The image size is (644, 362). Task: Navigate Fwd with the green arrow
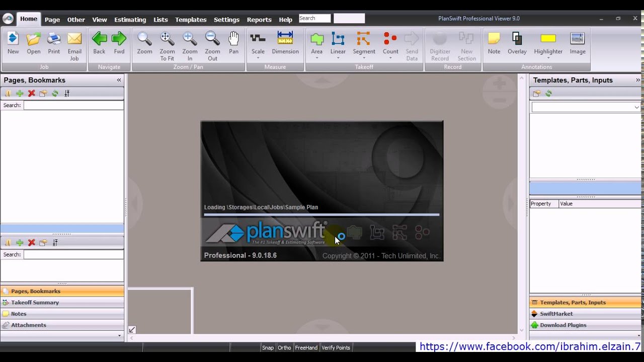(119, 39)
